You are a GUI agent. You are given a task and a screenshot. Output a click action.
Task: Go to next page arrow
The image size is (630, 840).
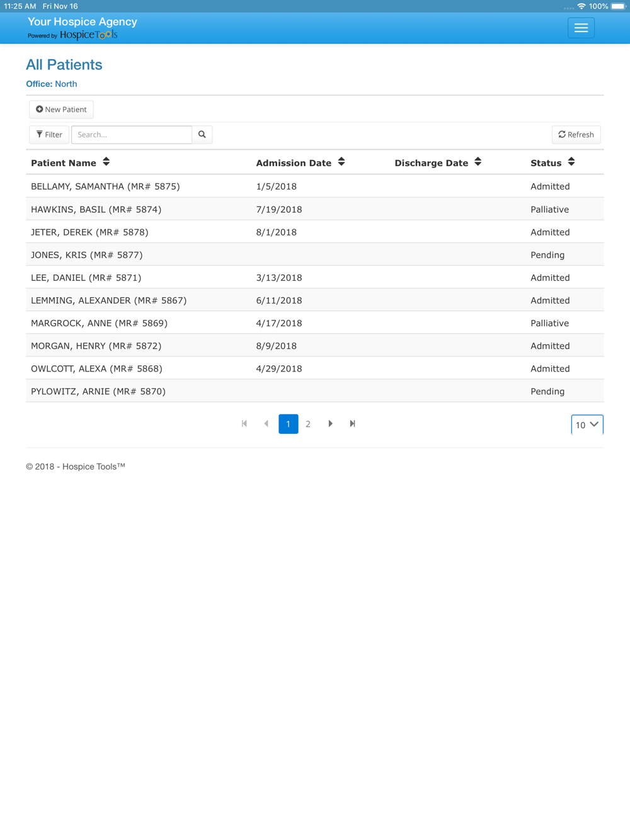[x=330, y=424]
